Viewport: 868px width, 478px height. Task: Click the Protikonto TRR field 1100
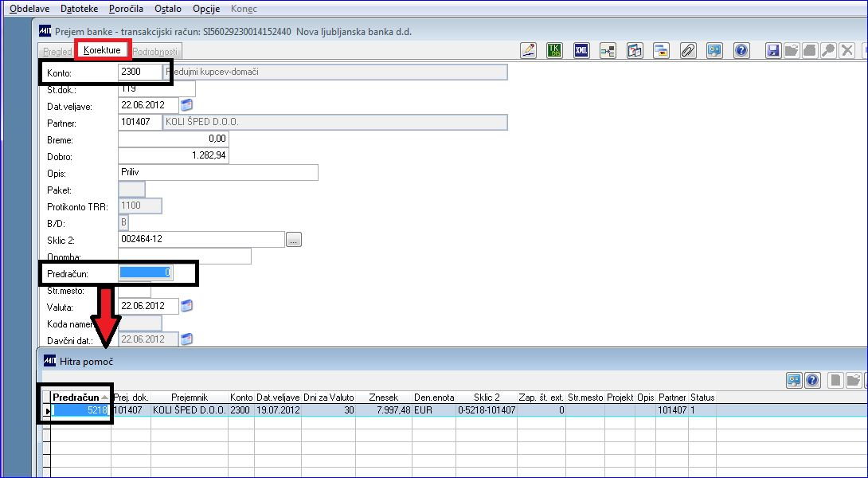140,206
